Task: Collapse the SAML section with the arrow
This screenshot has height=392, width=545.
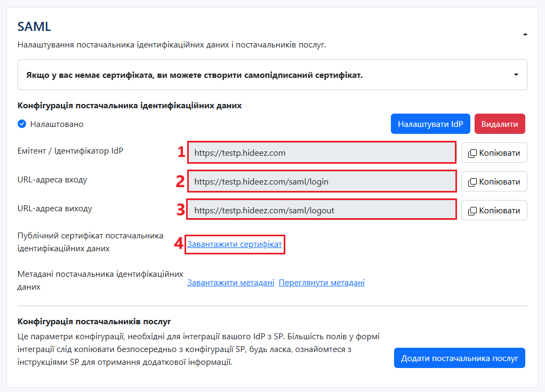Action: coord(525,34)
